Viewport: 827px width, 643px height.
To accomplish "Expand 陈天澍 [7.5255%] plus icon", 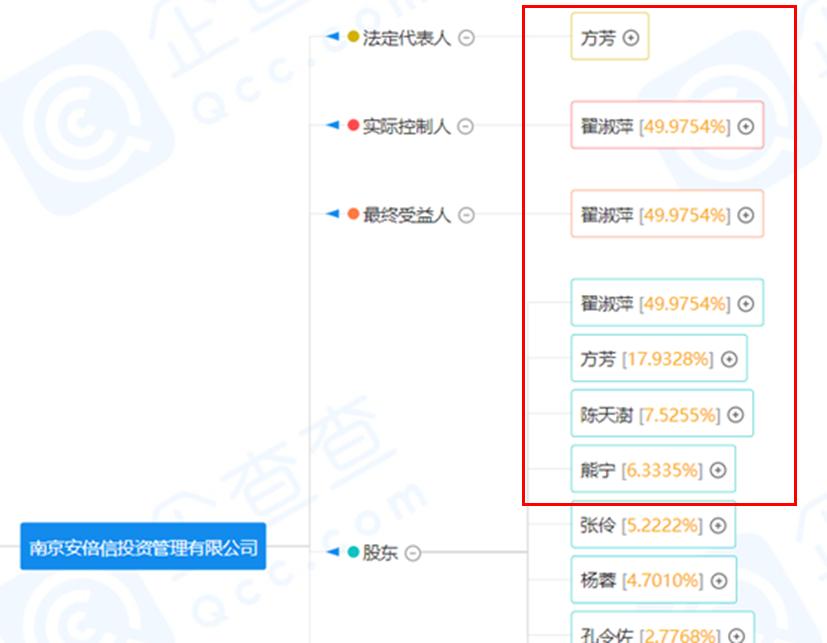I will [735, 415].
